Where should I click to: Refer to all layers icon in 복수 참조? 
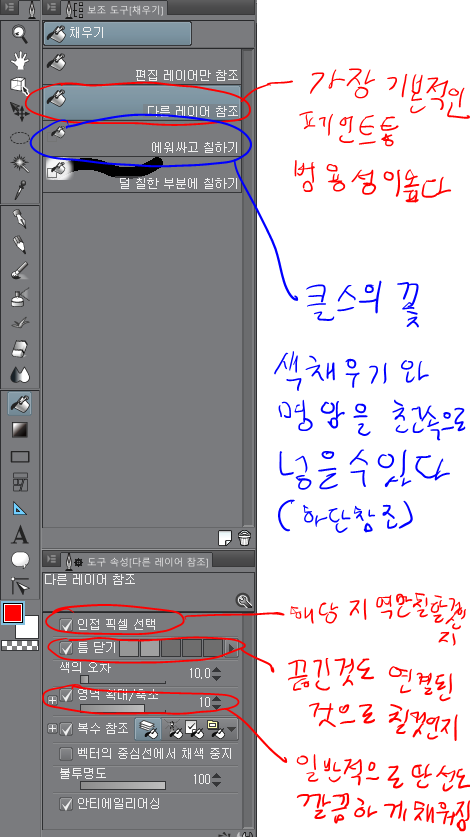148,729
